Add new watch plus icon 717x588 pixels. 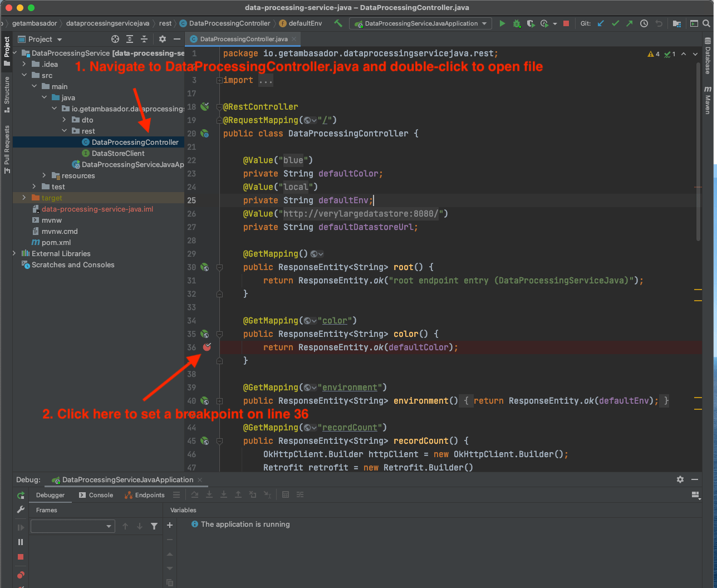pyautogui.click(x=170, y=525)
